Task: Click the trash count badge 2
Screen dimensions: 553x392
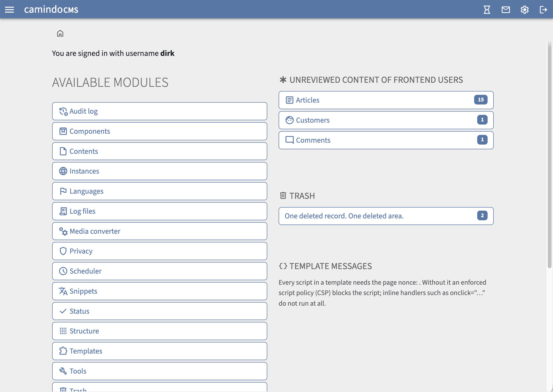Action: point(482,215)
